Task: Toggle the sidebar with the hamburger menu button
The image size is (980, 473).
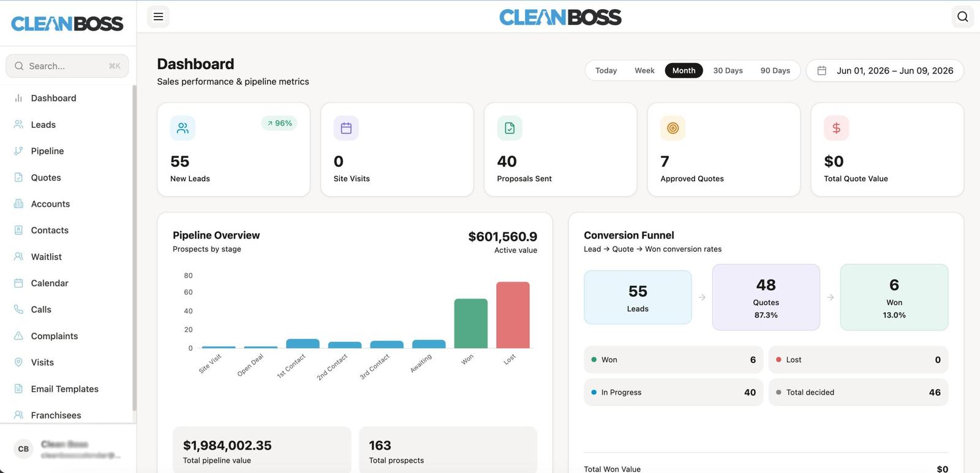Action: (x=158, y=17)
